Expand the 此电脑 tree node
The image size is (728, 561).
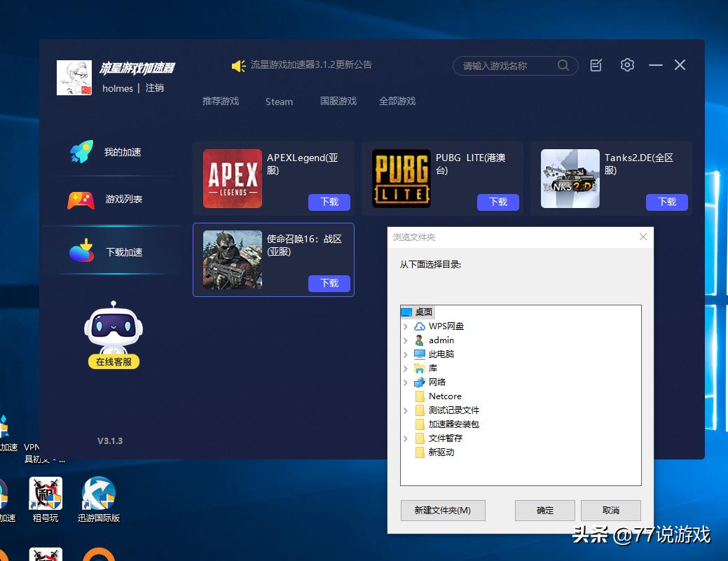click(x=407, y=354)
